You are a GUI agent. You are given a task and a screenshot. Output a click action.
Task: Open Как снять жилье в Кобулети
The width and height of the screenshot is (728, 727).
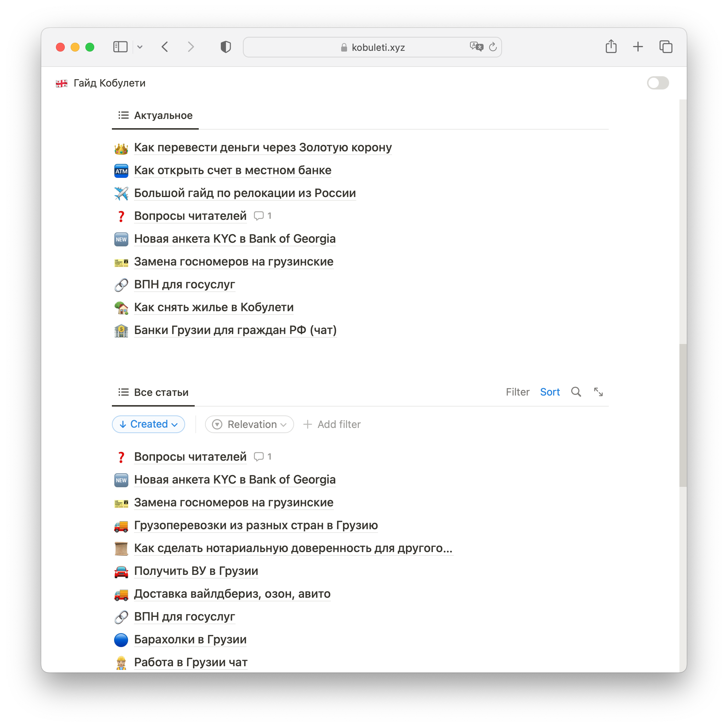pos(213,307)
